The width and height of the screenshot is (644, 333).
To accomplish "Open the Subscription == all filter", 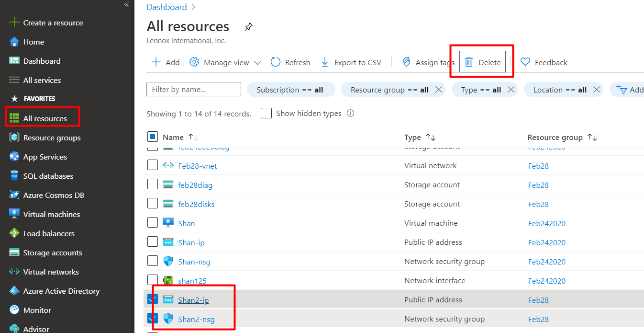I will point(291,90).
